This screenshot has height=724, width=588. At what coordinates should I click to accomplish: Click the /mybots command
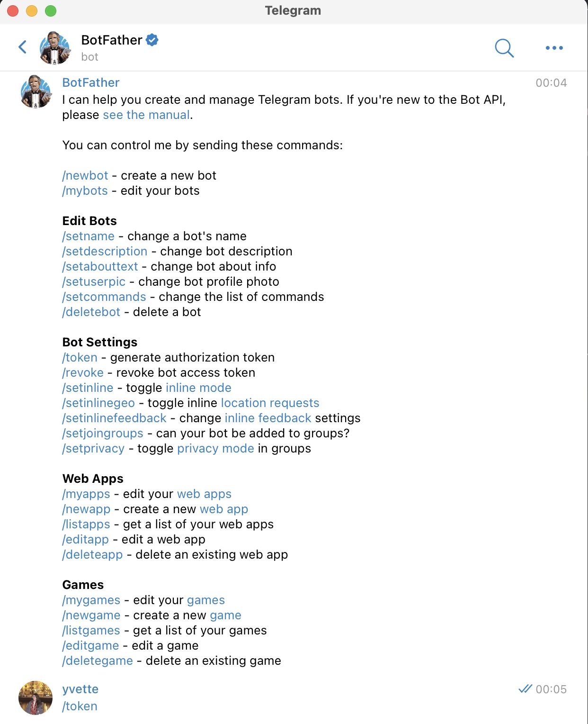[x=85, y=191]
